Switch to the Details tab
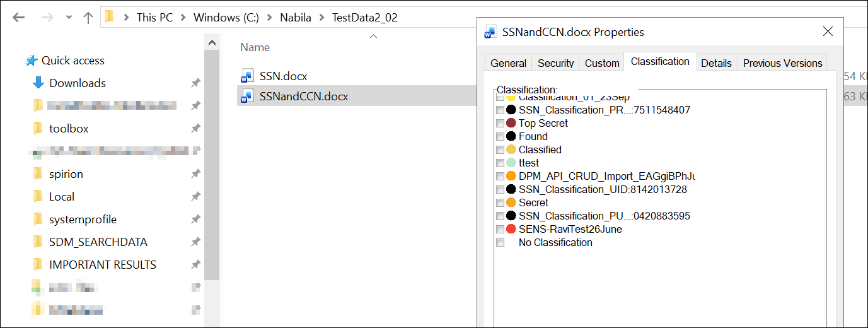 tap(716, 63)
